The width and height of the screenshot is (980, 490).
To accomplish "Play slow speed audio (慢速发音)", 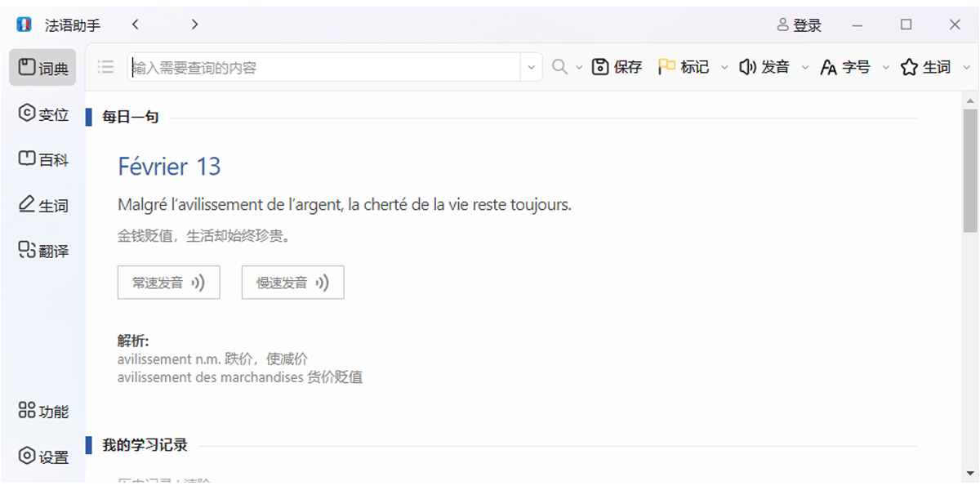I will 292,283.
